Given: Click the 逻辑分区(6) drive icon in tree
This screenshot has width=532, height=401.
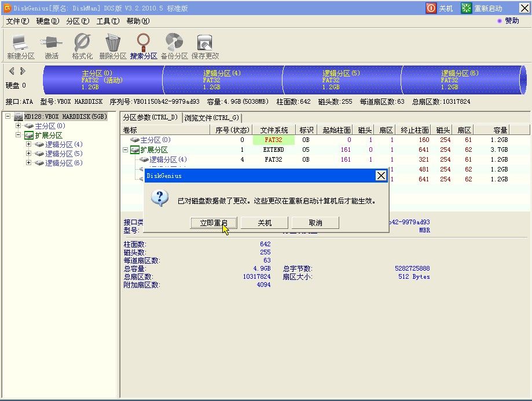Looking at the screenshot, I should click(x=39, y=163).
